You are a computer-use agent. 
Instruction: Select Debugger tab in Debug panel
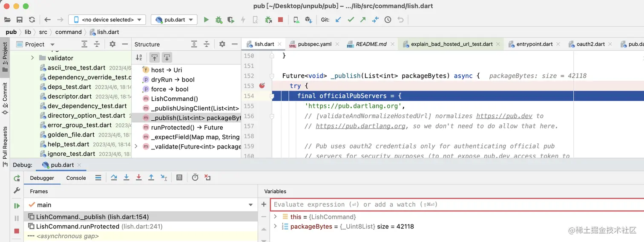tap(42, 178)
